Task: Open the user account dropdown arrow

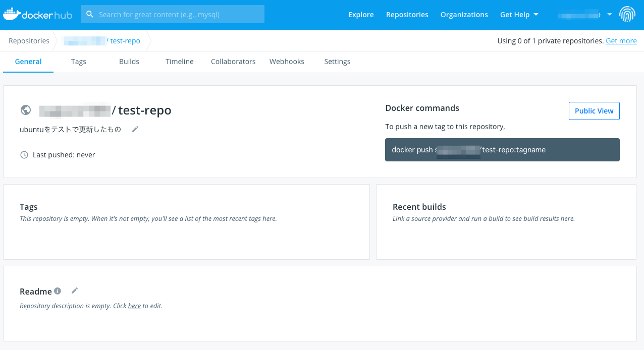Action: click(610, 15)
